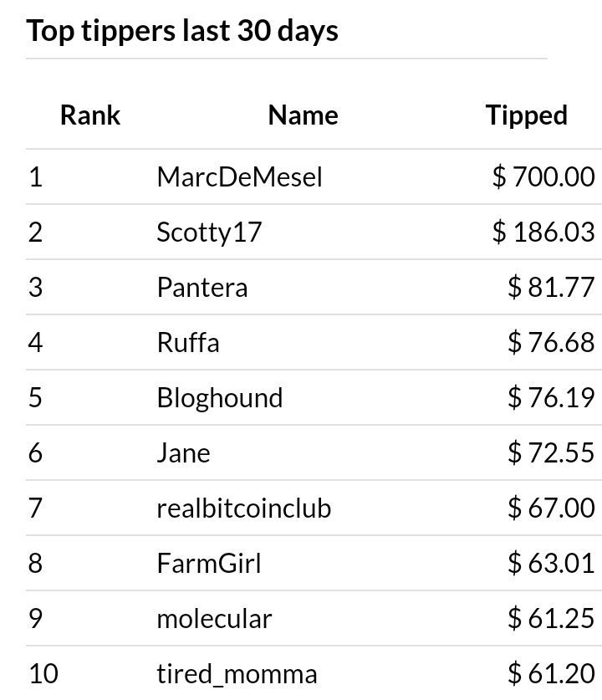Click the Bloghound name entry

(220, 398)
